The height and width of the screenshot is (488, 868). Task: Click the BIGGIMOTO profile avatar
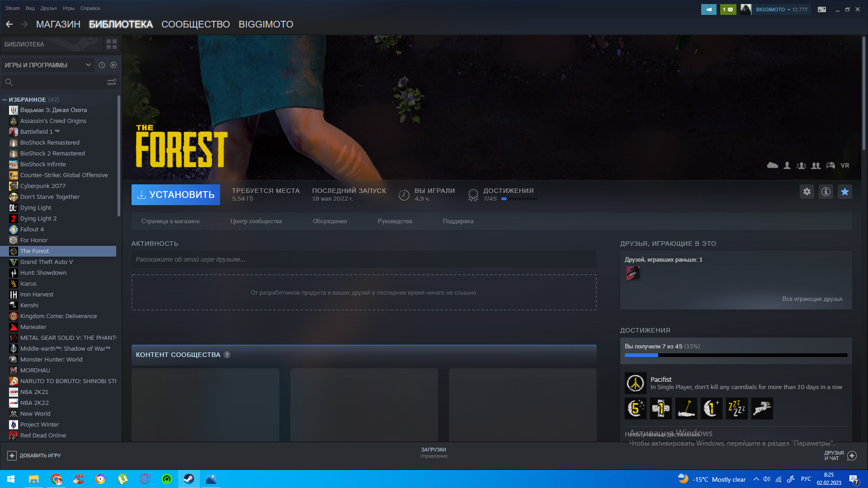(x=746, y=9)
